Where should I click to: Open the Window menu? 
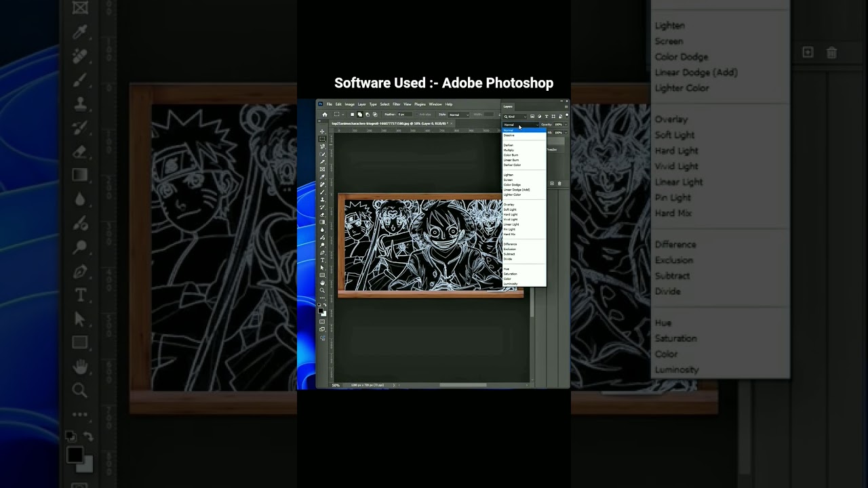click(x=435, y=104)
